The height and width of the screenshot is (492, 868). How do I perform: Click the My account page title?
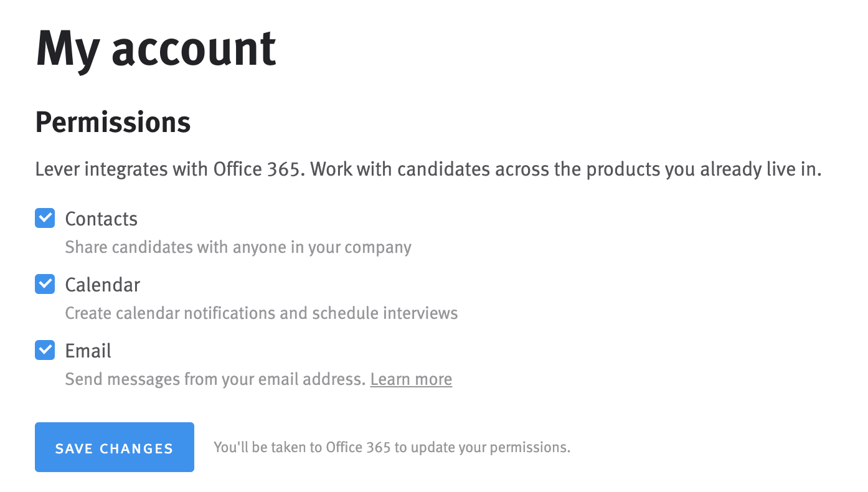coord(155,49)
